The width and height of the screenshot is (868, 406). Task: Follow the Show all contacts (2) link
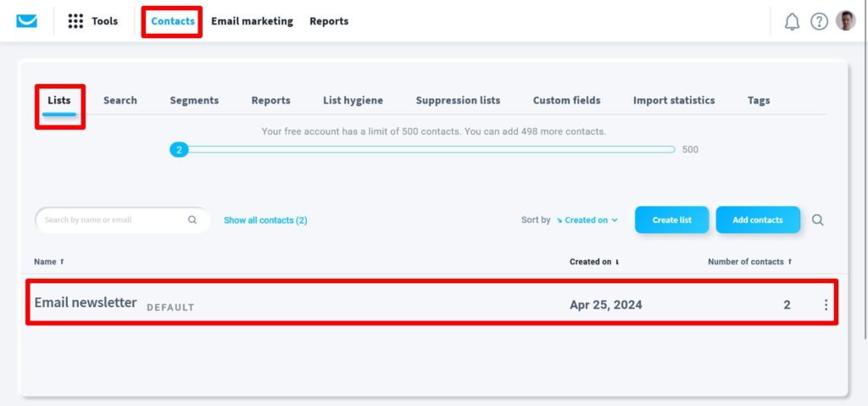click(265, 220)
